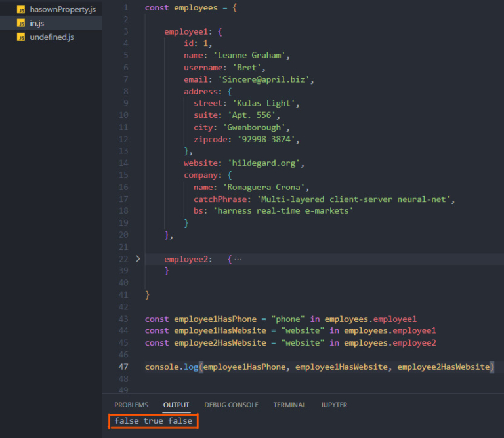504x438 pixels.
Task: Switch to the PROBLEMS tab
Action: (131, 405)
